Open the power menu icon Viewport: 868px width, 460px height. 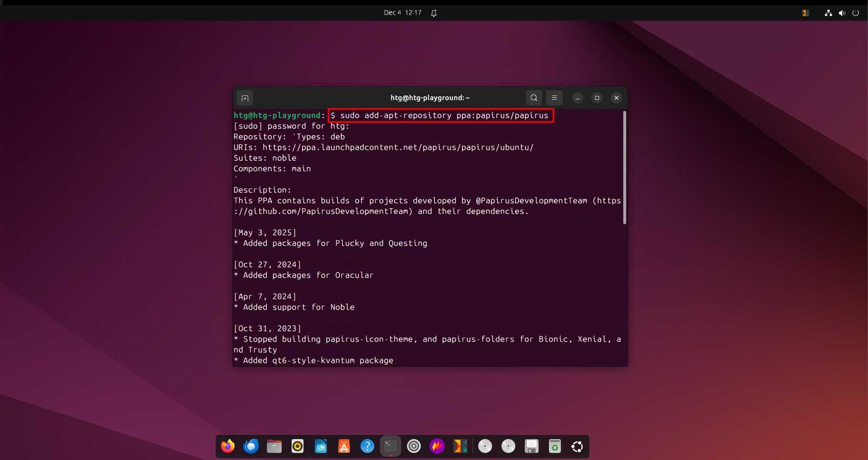(x=855, y=13)
